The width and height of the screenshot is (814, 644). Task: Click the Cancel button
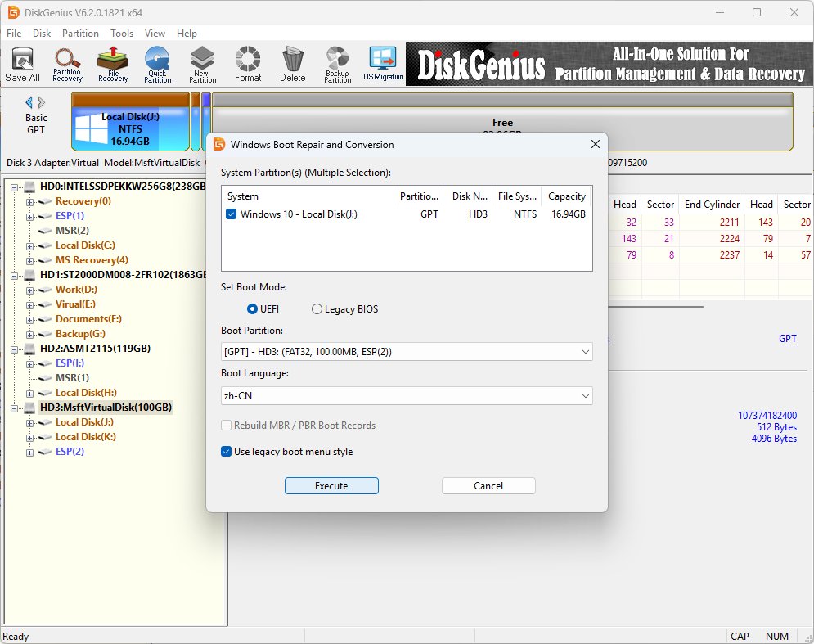pyautogui.click(x=488, y=486)
